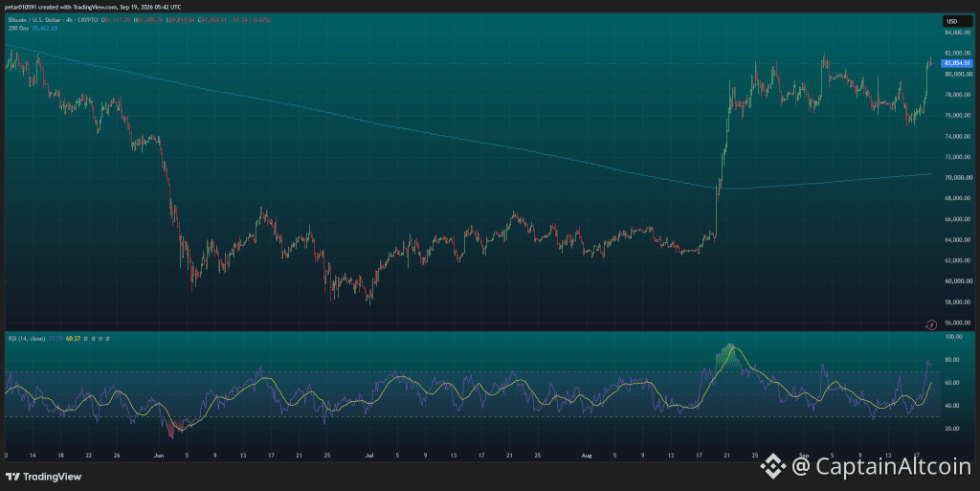980x491 pixels.
Task: Click the purple 75.75 RSI value
Action: pyautogui.click(x=56, y=339)
